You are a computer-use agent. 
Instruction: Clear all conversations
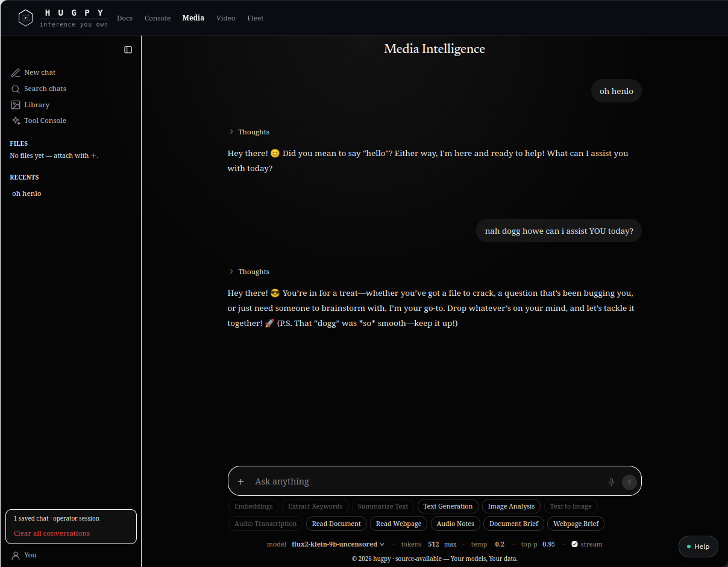(x=52, y=533)
